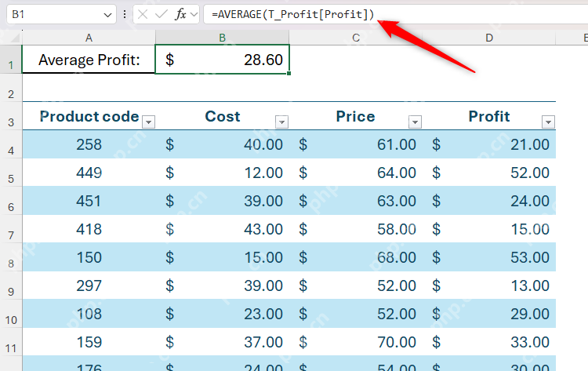Click the Product code header text

tap(89, 116)
